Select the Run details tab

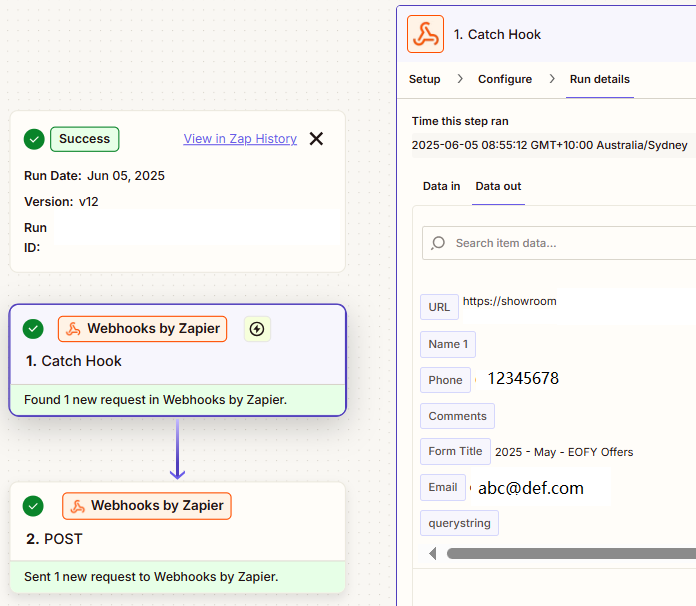(x=600, y=79)
